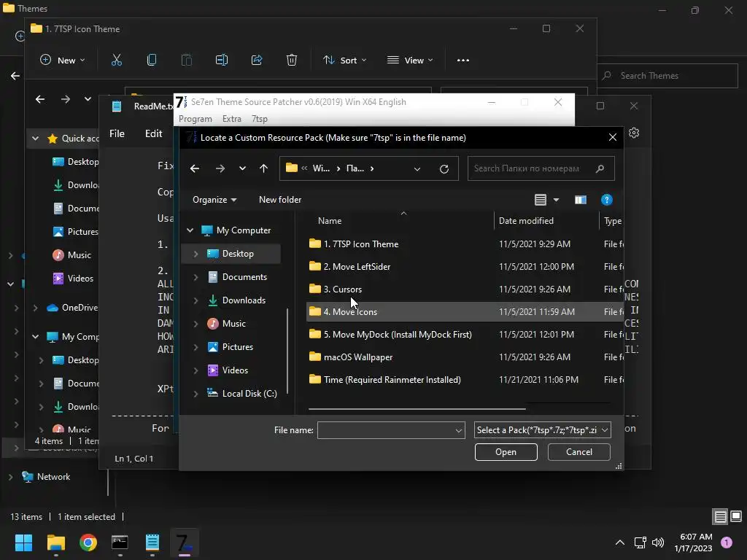Open Notepad's Edit menu
This screenshot has height=560, width=747.
pyautogui.click(x=153, y=134)
